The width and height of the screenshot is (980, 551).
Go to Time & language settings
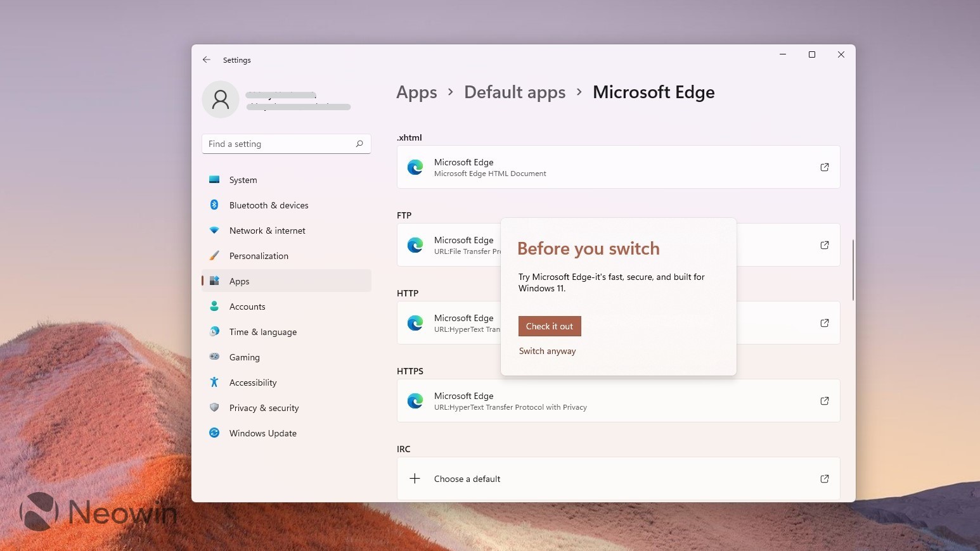pyautogui.click(x=287, y=332)
